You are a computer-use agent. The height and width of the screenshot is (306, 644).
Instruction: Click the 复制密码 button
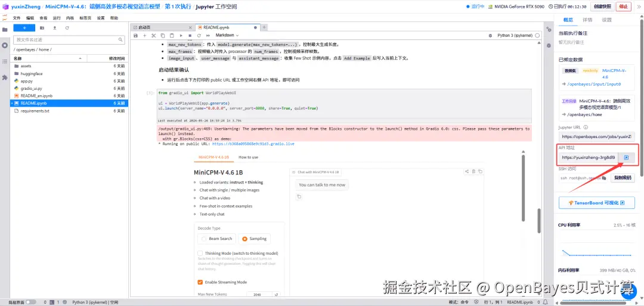623,178
